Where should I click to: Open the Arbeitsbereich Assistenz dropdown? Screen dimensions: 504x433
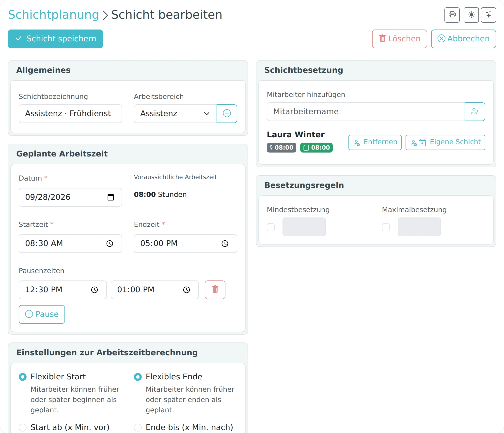(175, 113)
